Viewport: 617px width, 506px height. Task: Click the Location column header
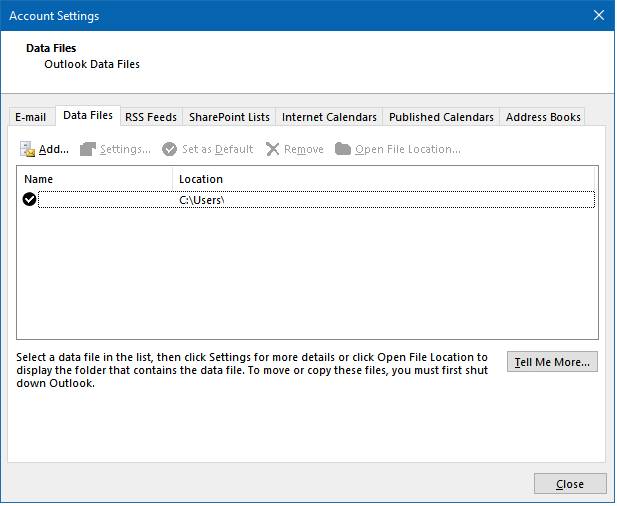coord(383,179)
